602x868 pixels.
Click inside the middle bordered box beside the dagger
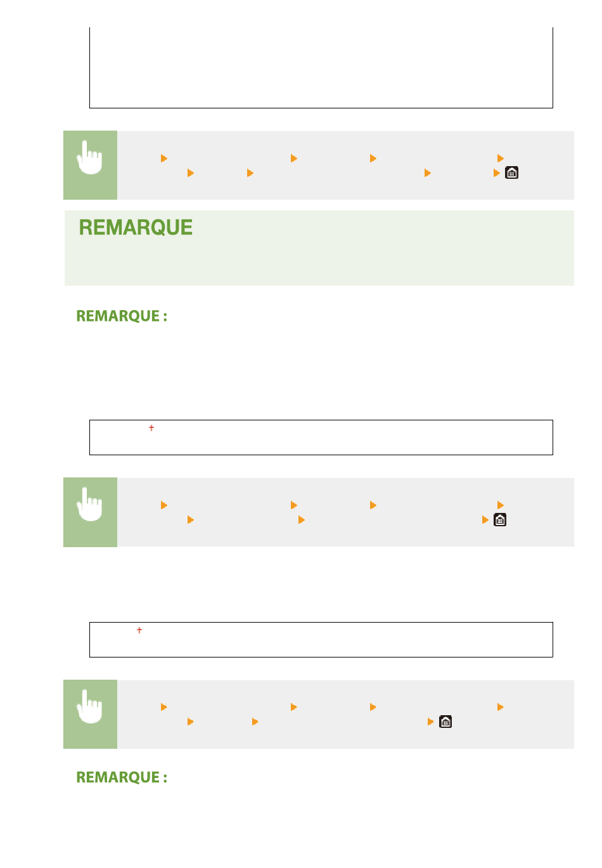pyautogui.click(x=321, y=437)
